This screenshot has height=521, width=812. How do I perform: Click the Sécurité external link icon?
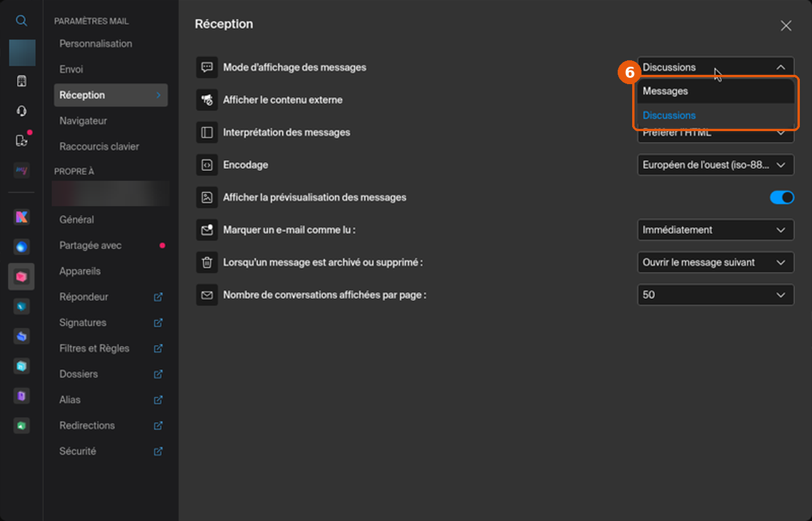tap(158, 451)
